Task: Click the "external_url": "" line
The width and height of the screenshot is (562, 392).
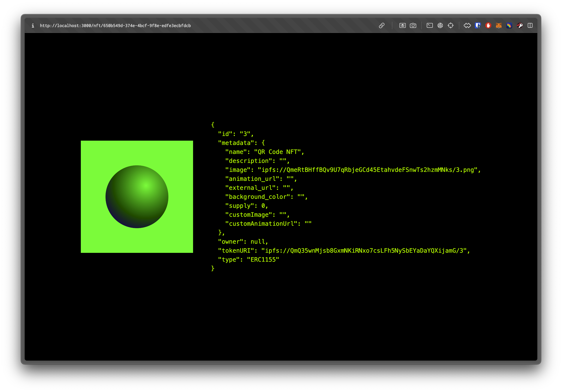Action: pyautogui.click(x=259, y=188)
